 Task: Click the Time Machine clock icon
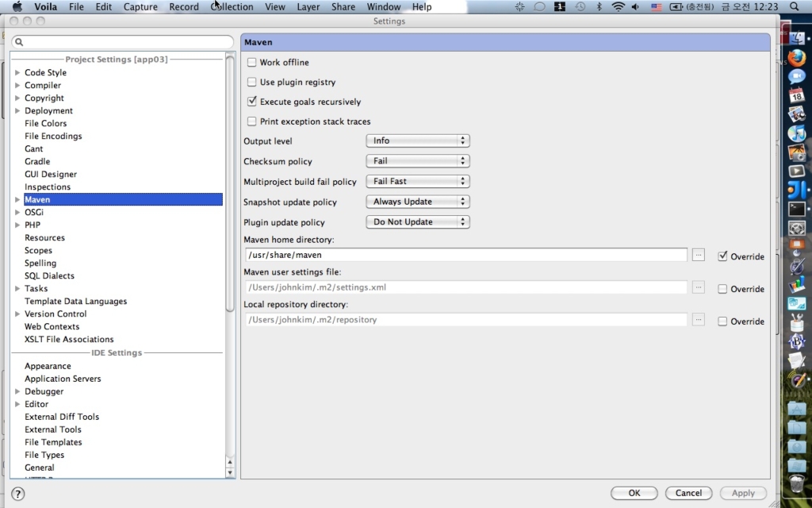580,6
